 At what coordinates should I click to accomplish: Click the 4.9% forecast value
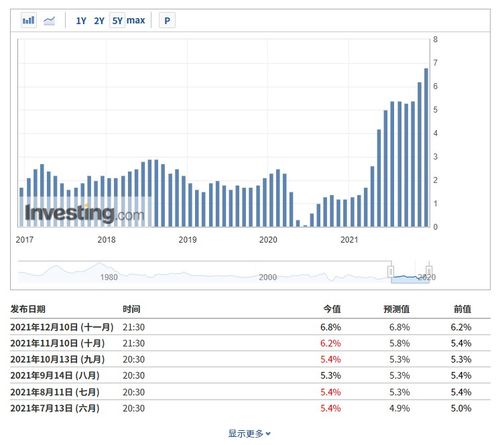coord(399,408)
